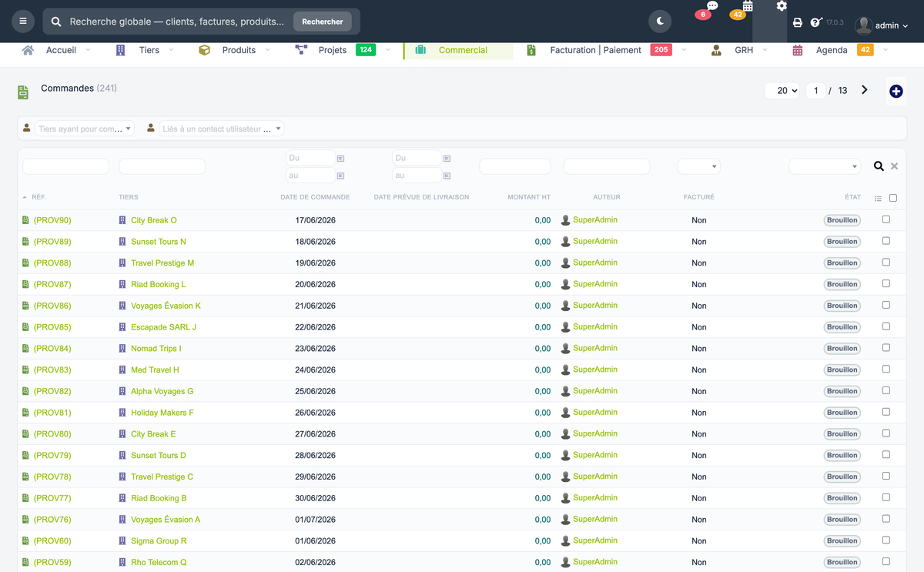Click the Rechercher button
Viewport: 924px width, 572px height.
point(323,22)
